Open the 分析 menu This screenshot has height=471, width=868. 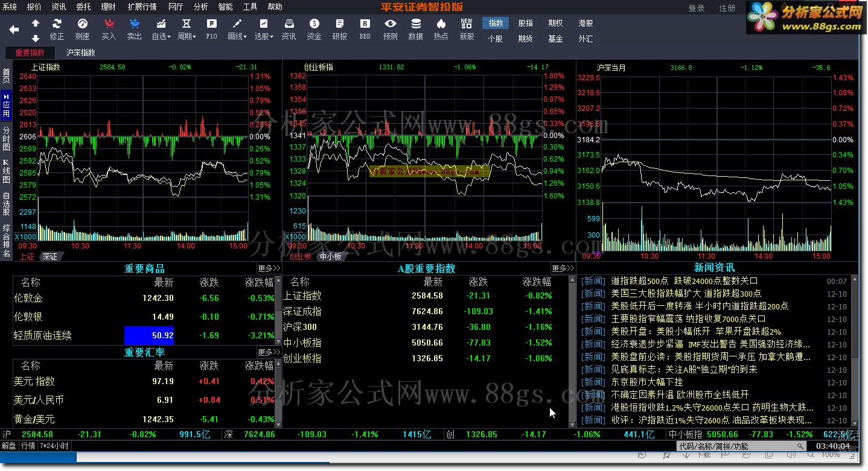coord(200,7)
